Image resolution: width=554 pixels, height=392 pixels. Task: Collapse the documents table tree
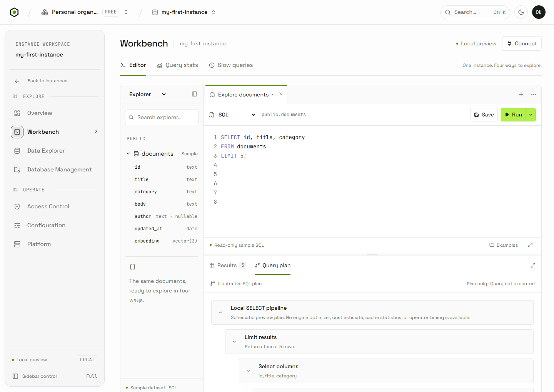(128, 154)
